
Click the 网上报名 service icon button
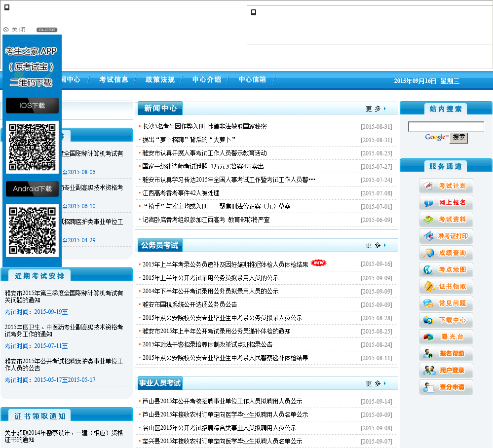click(446, 203)
